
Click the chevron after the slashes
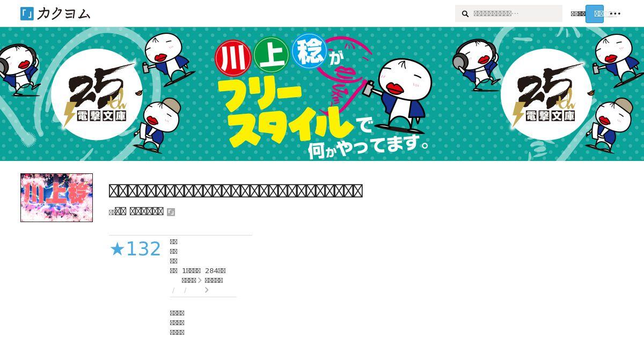point(207,290)
